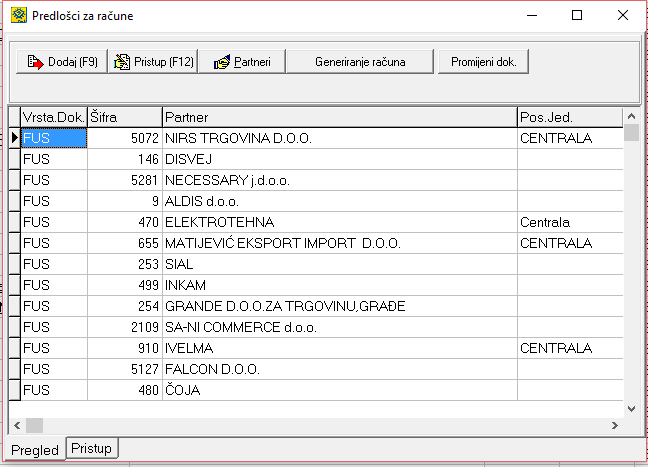Select SA-NI COMMERCE d.o.o. cell
This screenshot has height=467, width=648.
[340, 327]
